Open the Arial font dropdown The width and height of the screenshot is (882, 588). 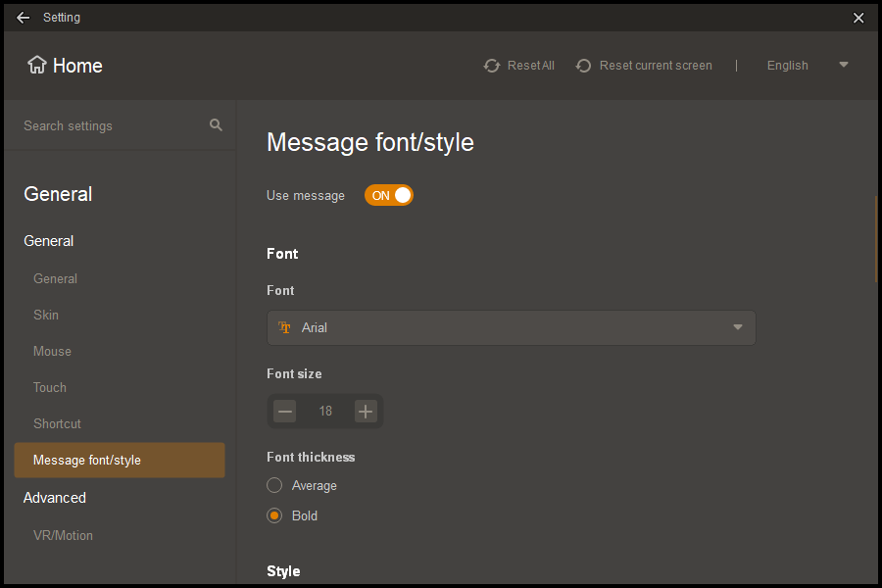[511, 328]
